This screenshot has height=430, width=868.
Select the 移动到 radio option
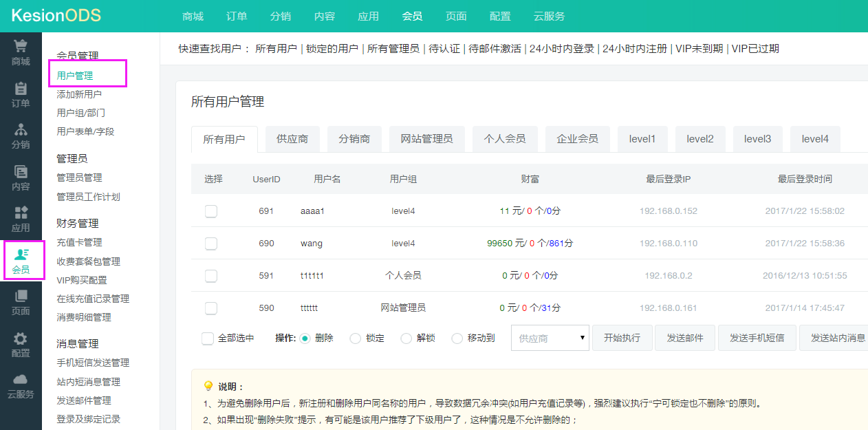(x=457, y=338)
